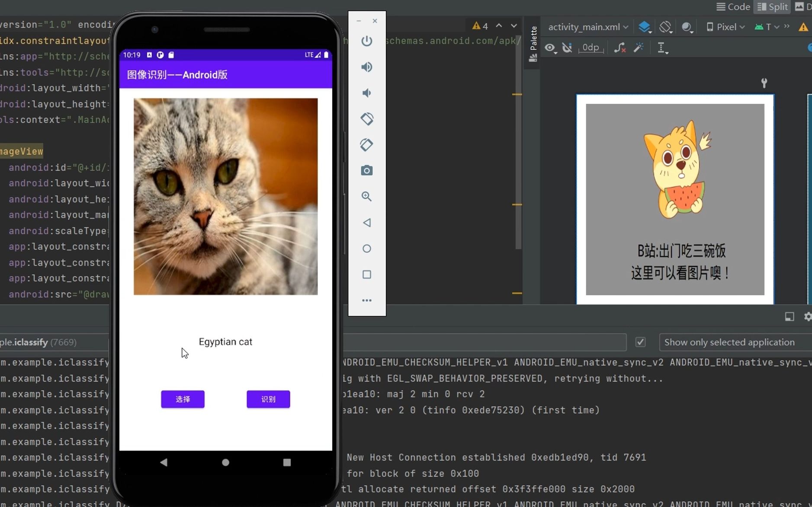Click the emulator power button
The height and width of the screenshot is (507, 812).
pos(366,41)
